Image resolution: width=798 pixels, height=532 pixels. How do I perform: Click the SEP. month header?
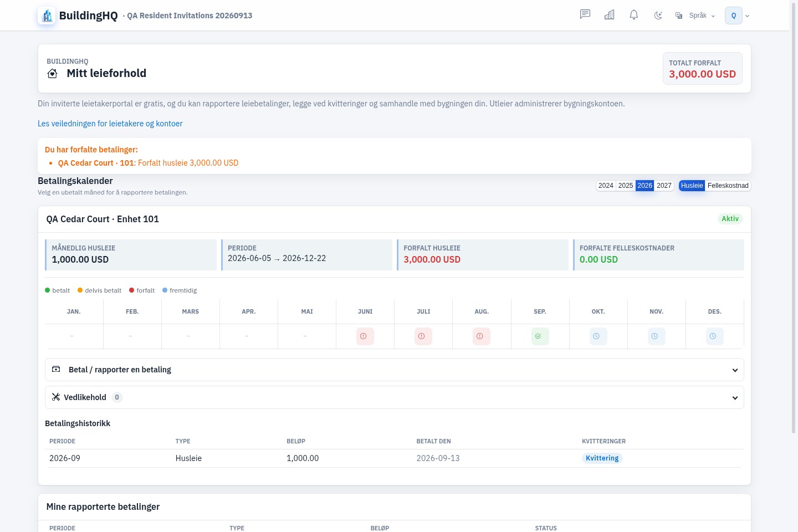(540, 311)
